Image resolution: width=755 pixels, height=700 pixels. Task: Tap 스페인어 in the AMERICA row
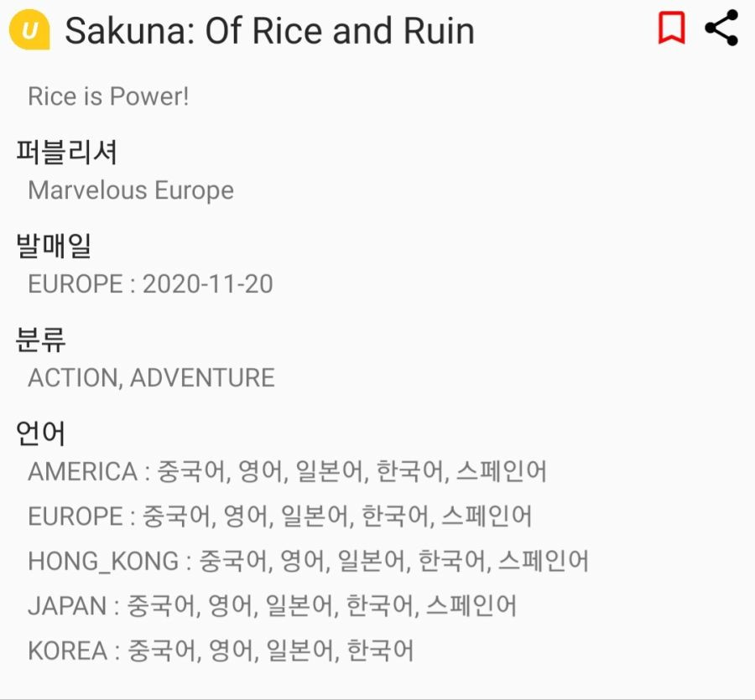point(502,471)
